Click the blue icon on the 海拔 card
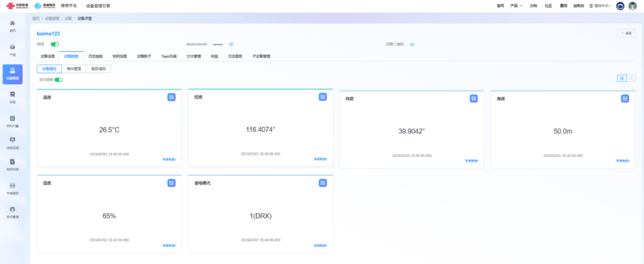This screenshot has height=264, width=644. click(625, 98)
